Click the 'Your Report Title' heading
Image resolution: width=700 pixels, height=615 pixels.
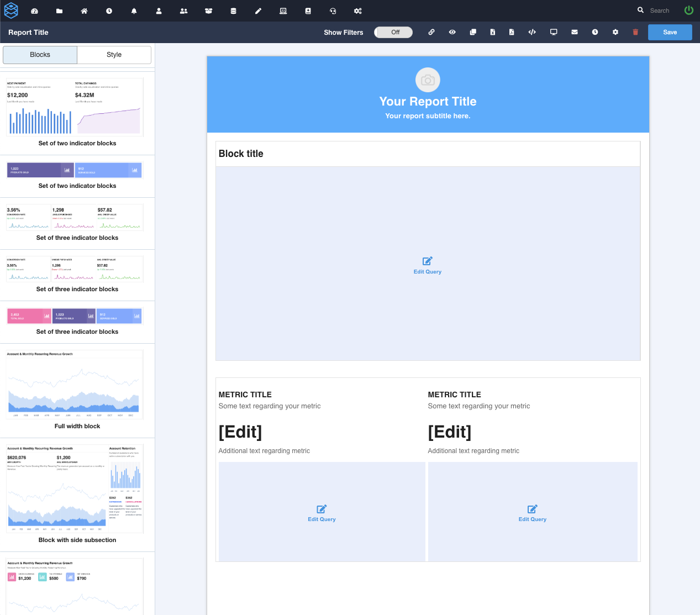pos(428,102)
